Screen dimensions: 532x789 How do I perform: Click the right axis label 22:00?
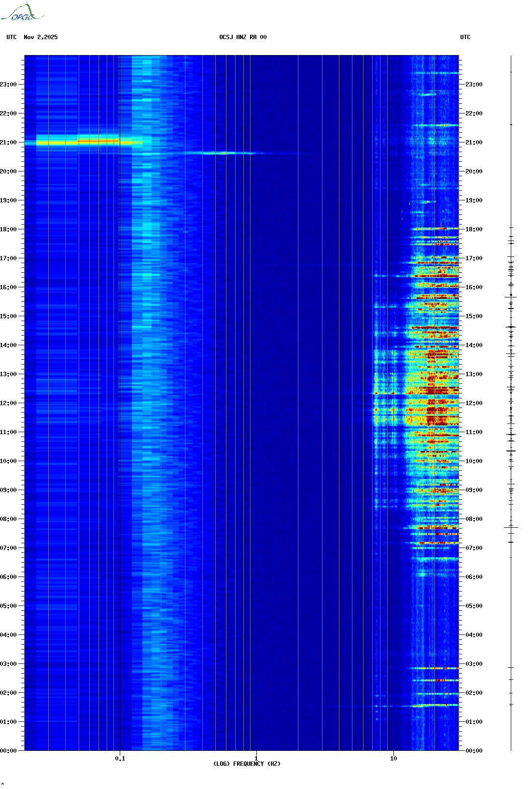tap(474, 113)
